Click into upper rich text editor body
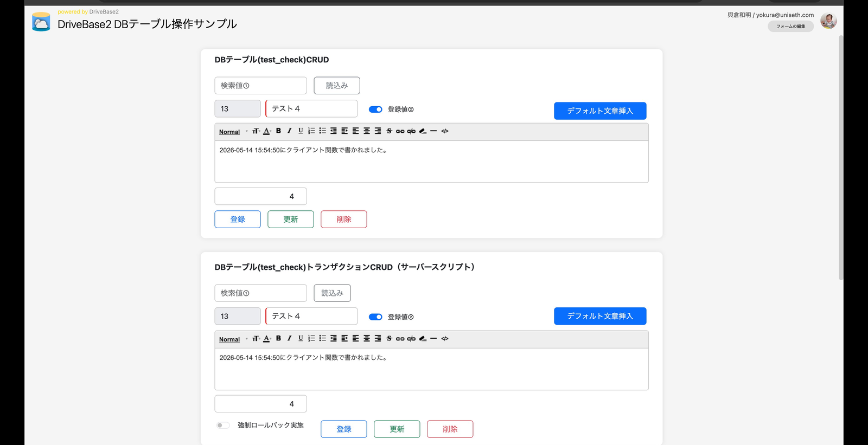 431,162
